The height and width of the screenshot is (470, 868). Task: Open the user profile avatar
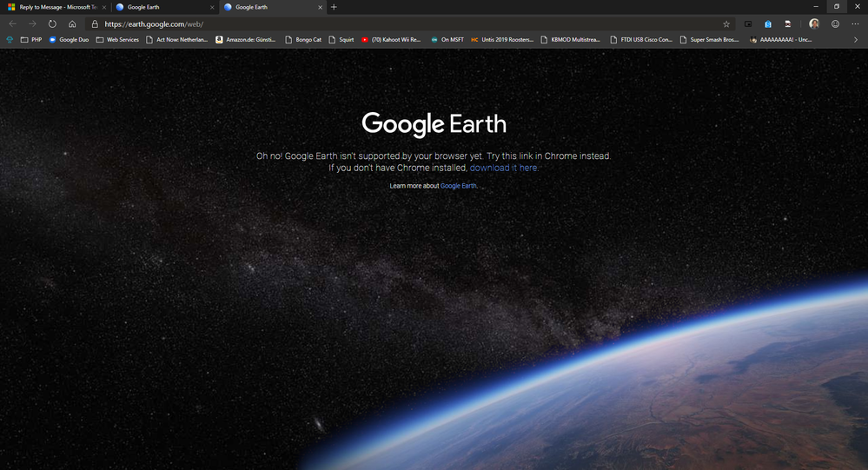[x=814, y=23]
